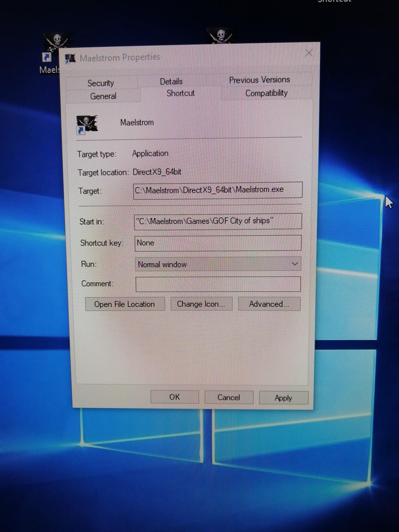Open the Previous Versions tab
Image resolution: width=399 pixels, height=532 pixels.
pyautogui.click(x=259, y=80)
